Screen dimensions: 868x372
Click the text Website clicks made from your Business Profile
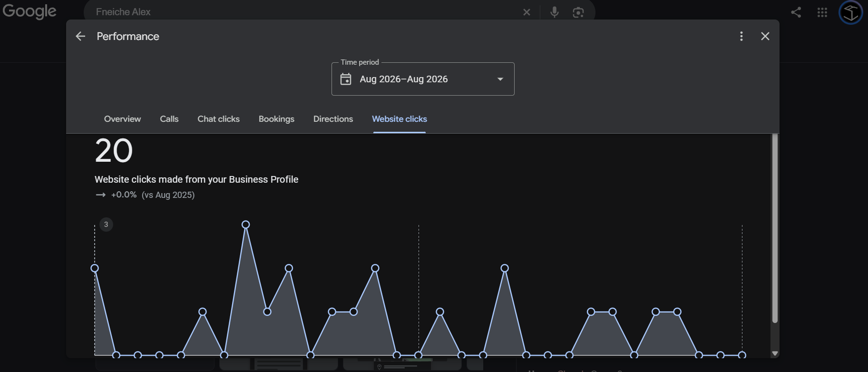[x=196, y=179]
